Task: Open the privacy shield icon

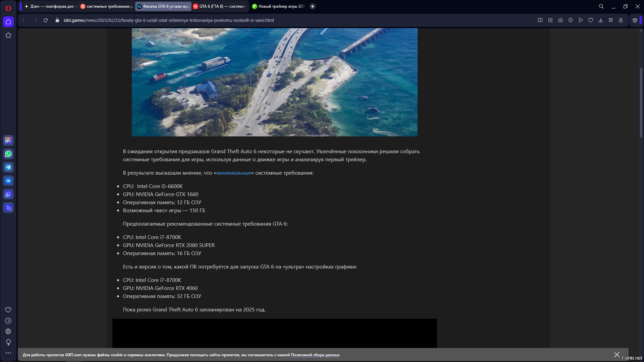Action: tap(571, 20)
